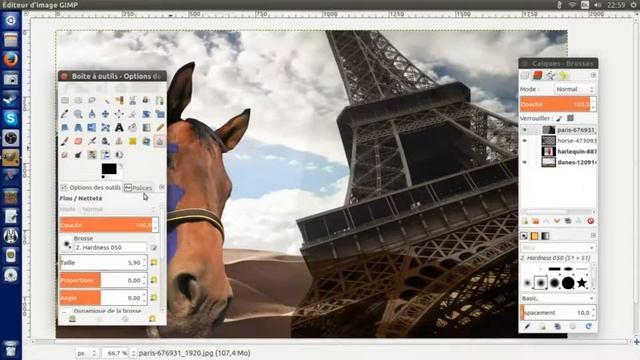Hide the dunes-12091 layer
Viewport: 640px width, 360px height.
(x=525, y=162)
